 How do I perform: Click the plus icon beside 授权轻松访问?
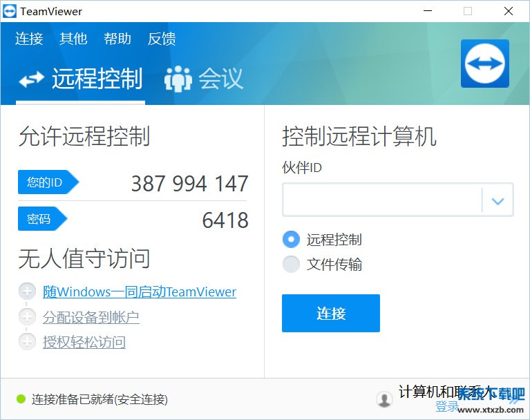27,342
